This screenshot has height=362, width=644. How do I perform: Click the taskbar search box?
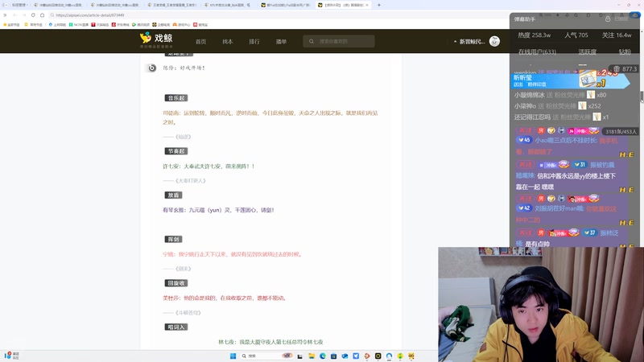[267, 356]
